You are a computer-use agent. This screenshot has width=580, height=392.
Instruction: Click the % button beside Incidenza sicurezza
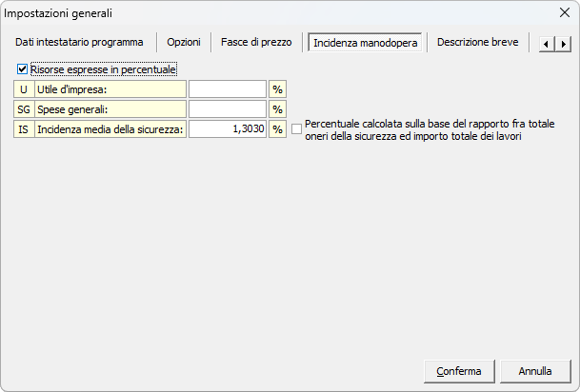click(278, 129)
